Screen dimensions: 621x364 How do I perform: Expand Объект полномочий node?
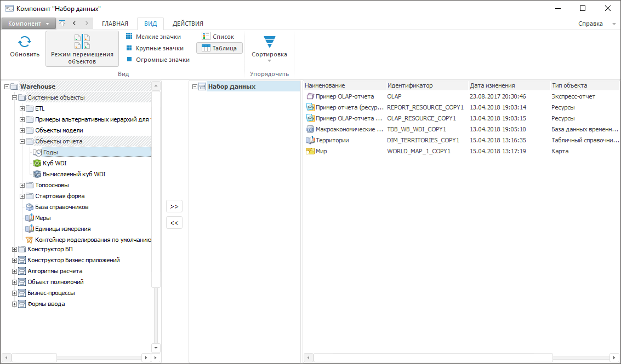pos(14,282)
